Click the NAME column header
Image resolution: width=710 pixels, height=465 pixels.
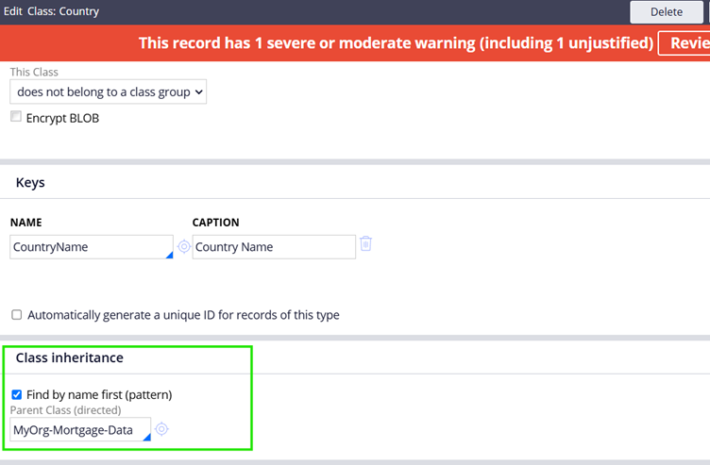26,222
